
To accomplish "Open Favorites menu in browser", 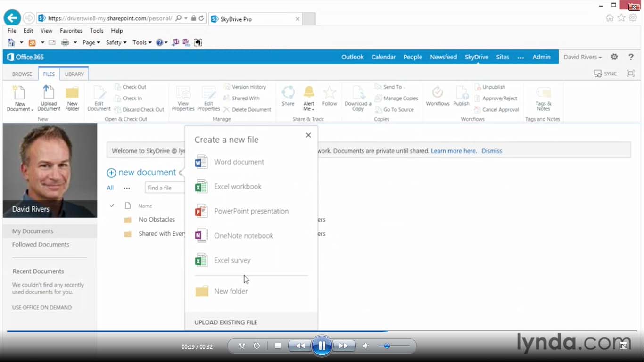I will click(x=71, y=31).
